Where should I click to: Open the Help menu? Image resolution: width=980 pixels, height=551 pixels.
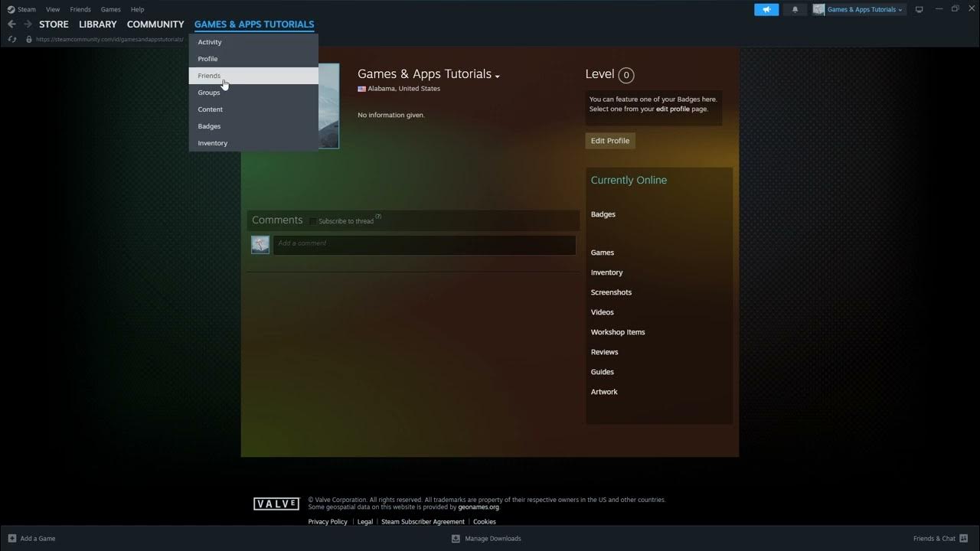(x=137, y=9)
